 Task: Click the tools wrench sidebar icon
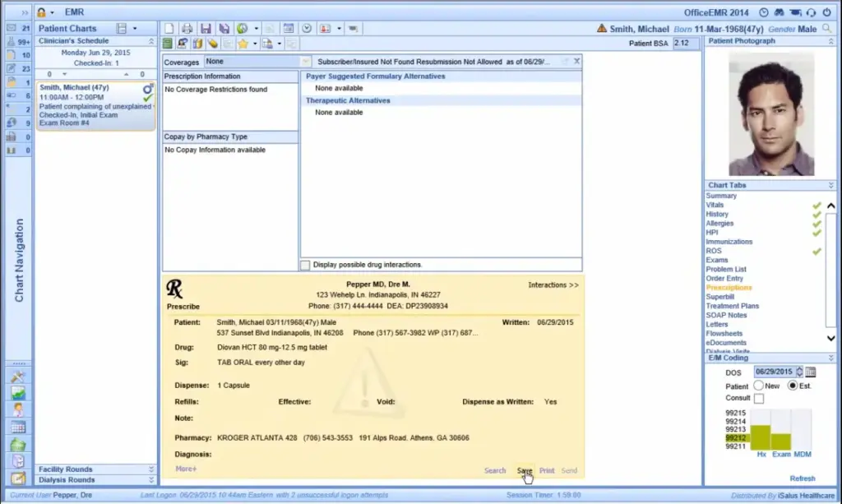(18, 377)
